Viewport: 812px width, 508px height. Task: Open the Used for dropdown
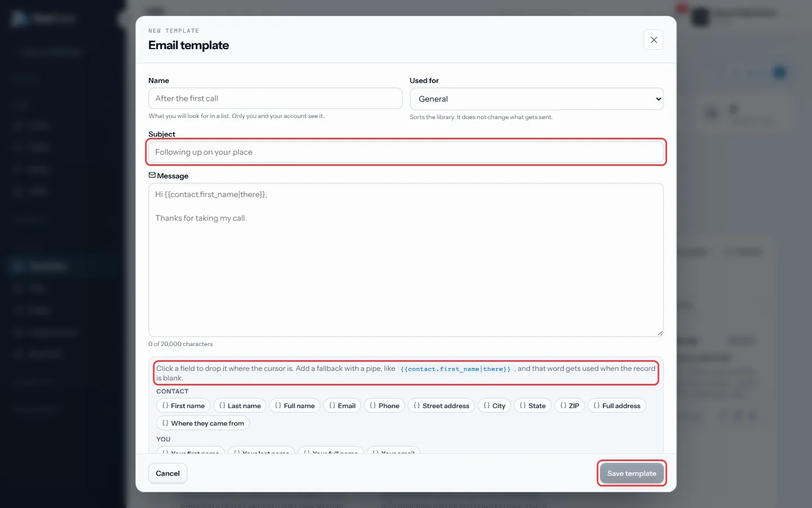(x=536, y=99)
